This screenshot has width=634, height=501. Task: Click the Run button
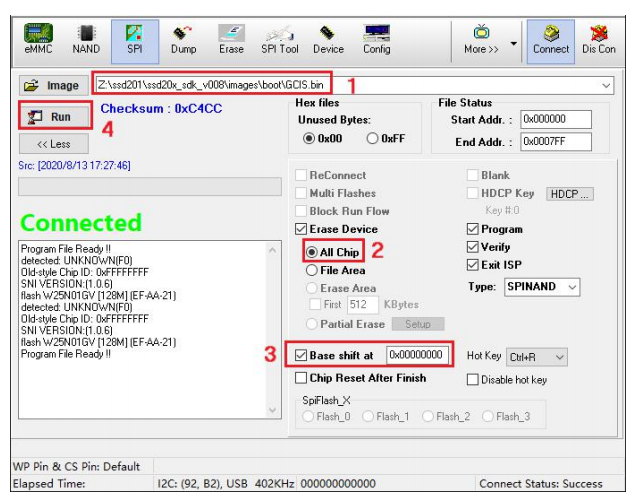[x=54, y=116]
